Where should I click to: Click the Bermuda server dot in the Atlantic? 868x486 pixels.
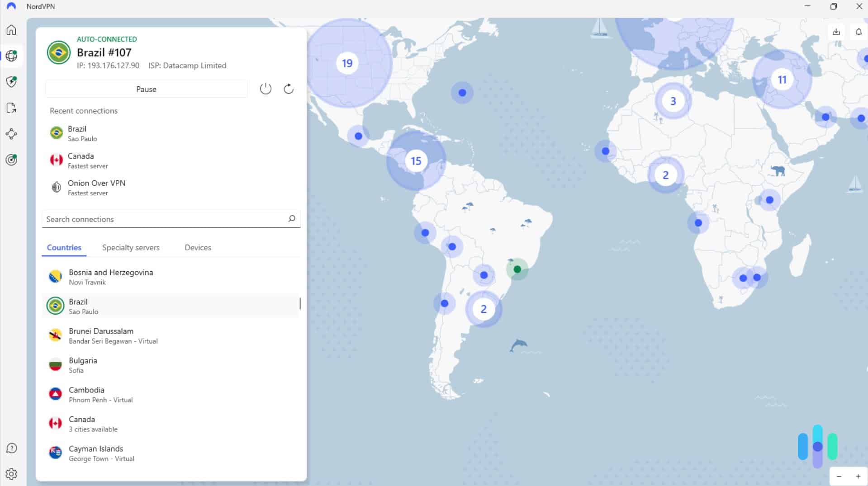(x=462, y=93)
